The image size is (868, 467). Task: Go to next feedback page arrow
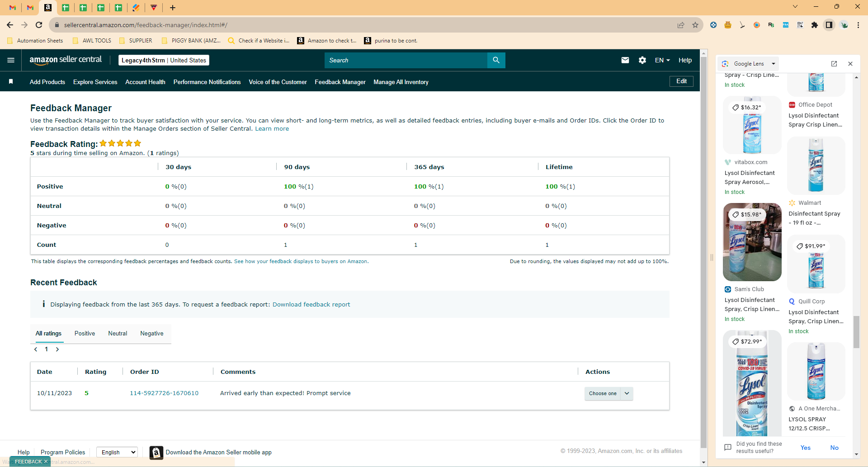(x=57, y=349)
